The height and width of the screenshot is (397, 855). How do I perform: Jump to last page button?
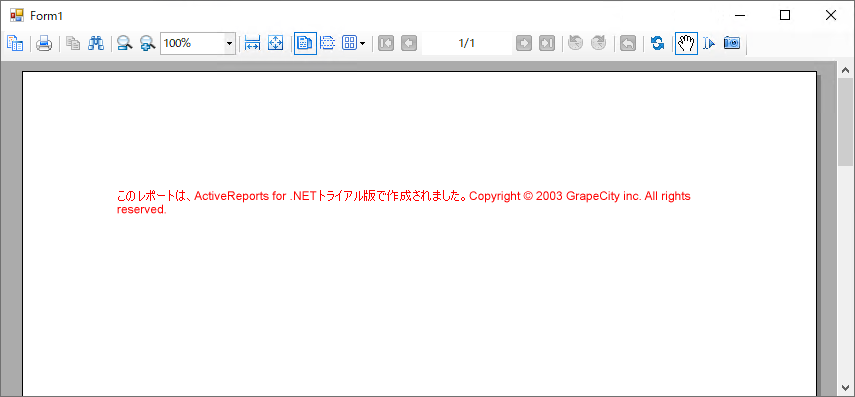[x=546, y=43]
